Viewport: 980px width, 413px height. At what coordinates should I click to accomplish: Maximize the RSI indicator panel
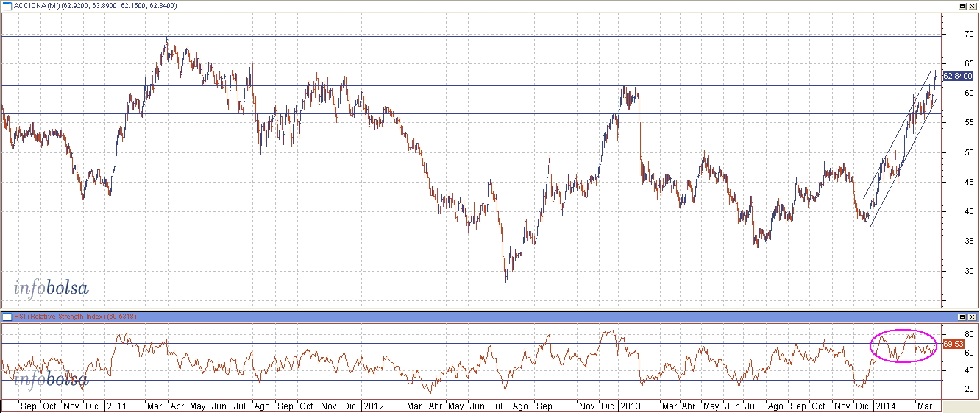point(962,317)
